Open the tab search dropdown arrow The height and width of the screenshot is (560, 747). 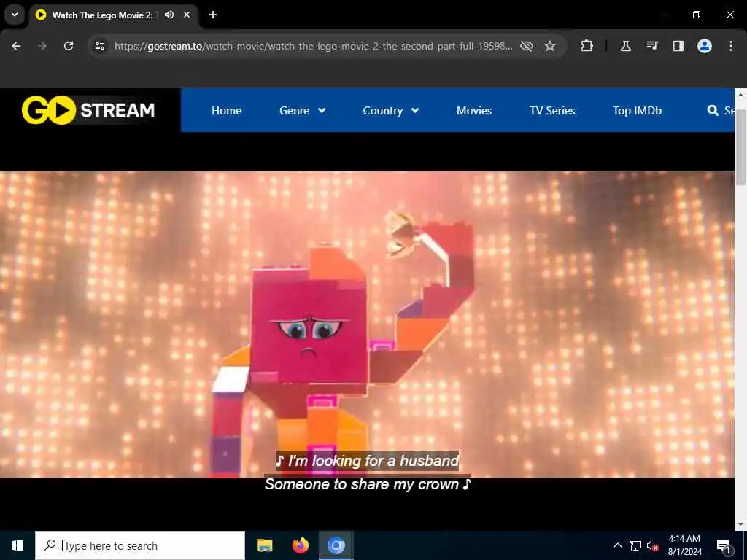15,15
